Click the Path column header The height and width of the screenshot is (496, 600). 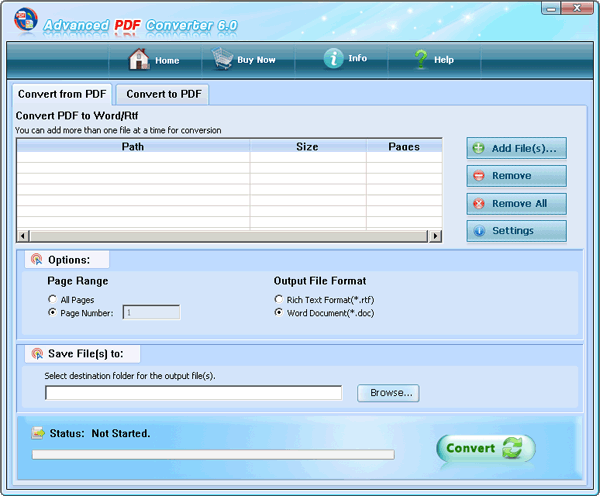[133, 147]
